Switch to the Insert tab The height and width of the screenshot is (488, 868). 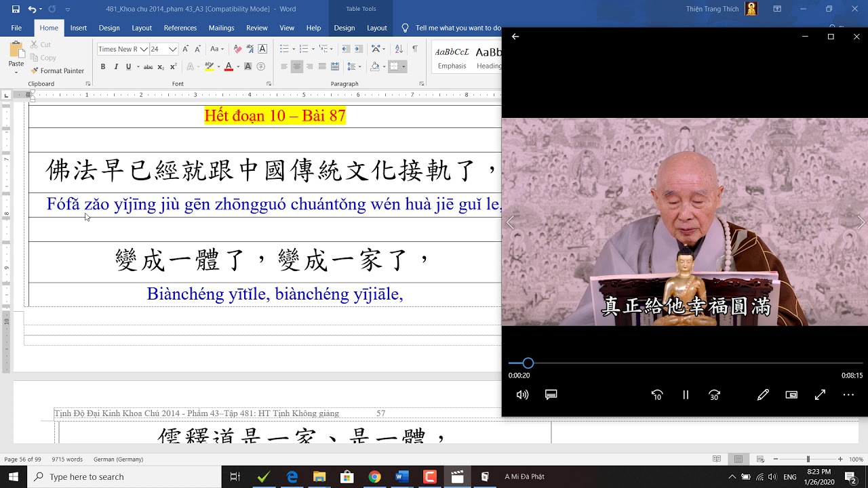(79, 28)
